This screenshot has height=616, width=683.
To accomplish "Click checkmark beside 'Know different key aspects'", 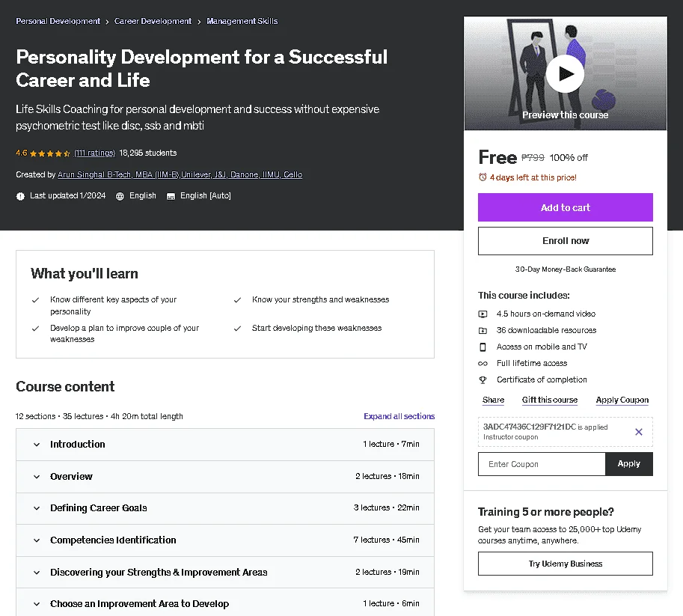I will click(x=36, y=300).
